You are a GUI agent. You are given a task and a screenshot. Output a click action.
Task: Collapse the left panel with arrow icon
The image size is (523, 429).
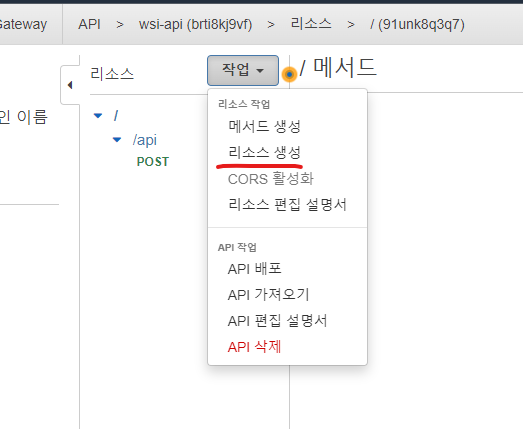70,85
